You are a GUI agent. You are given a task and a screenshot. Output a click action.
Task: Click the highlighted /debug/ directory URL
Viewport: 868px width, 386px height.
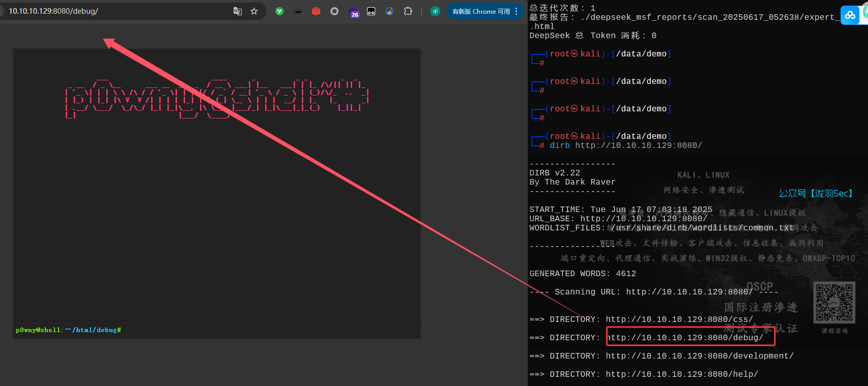click(x=685, y=338)
